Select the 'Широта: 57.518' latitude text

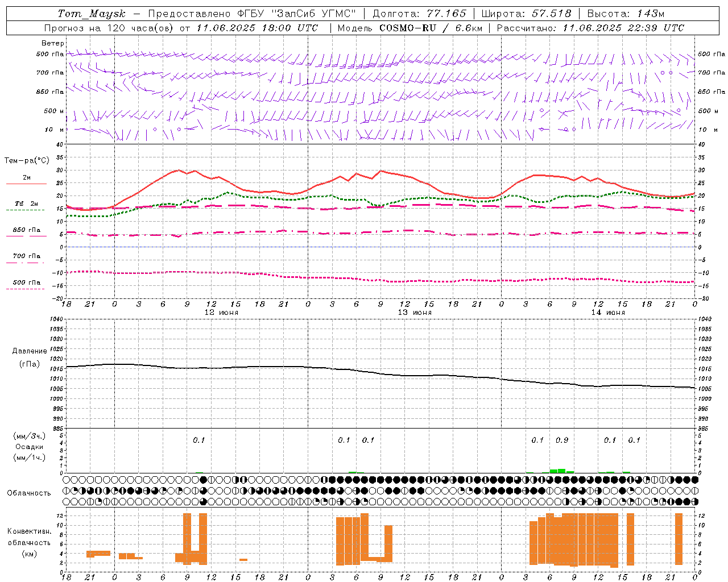point(526,13)
